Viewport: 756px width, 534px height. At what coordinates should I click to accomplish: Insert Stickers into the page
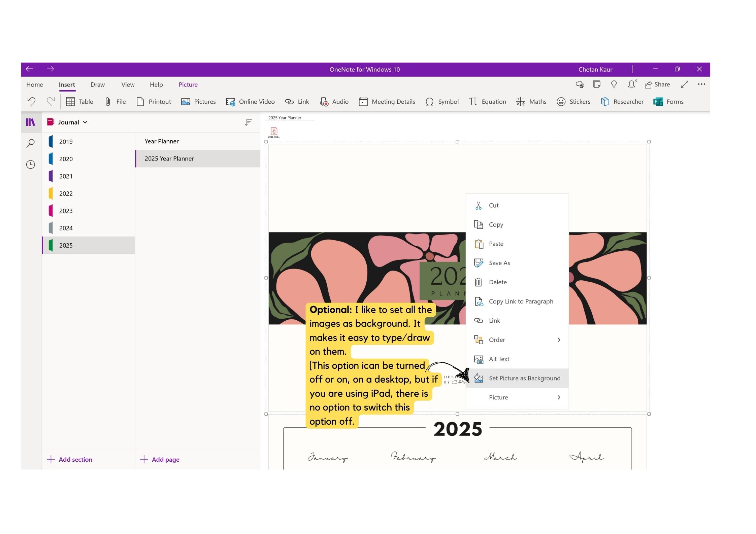[573, 102]
